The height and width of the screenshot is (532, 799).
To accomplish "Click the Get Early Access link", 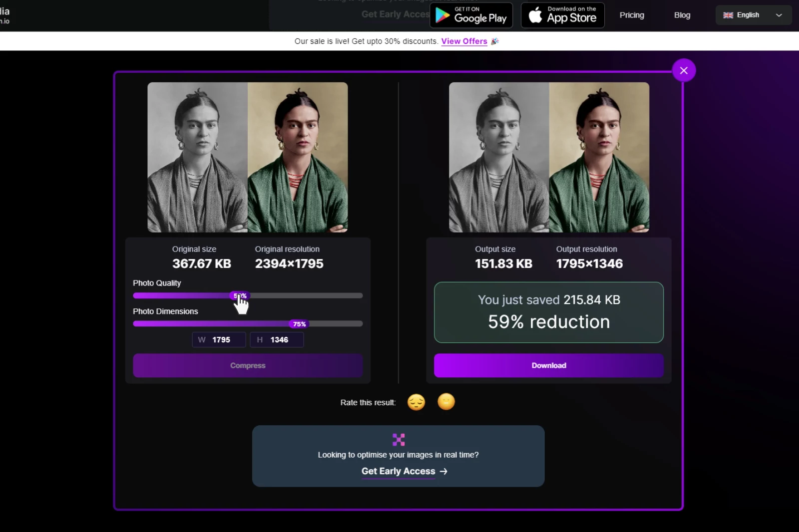I will [x=398, y=471].
